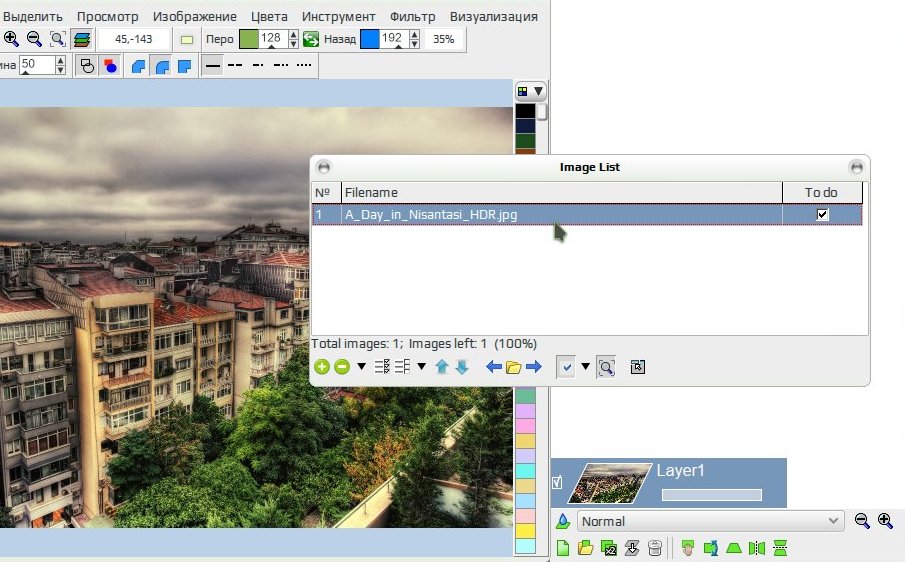The image size is (905, 562).
Task: Click the Filename column header
Action: coord(562,193)
